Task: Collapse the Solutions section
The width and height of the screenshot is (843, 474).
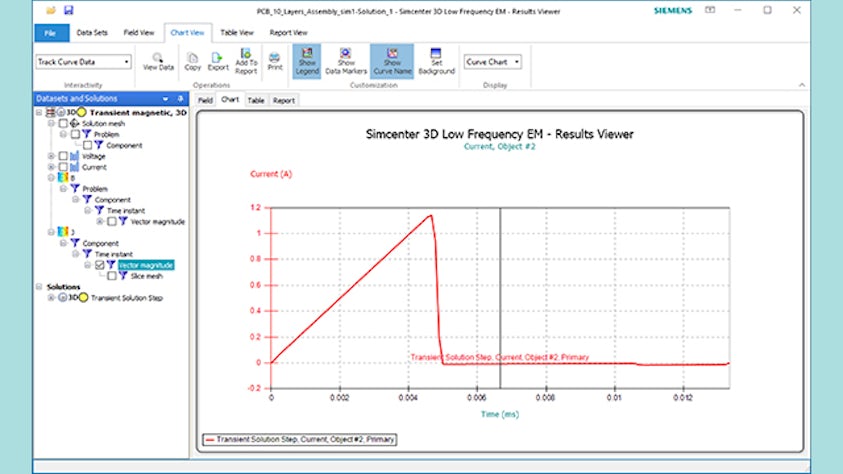Action: click(x=39, y=286)
